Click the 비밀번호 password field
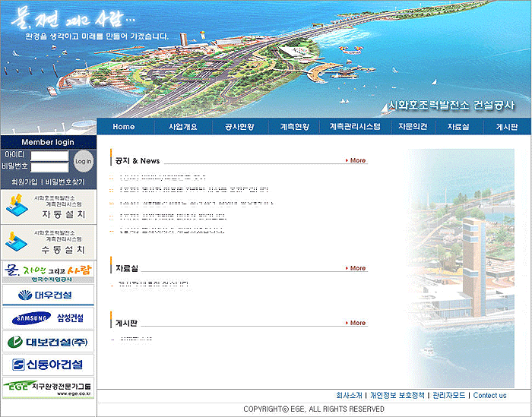This screenshot has height=417, width=532. click(x=49, y=166)
